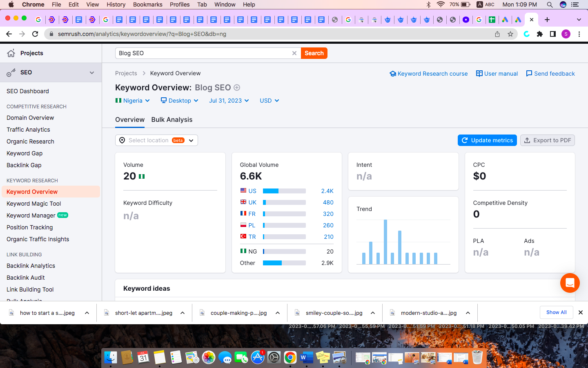The image size is (588, 368).
Task: Click the SEO toolkit icon in sidebar
Action: 11,73
